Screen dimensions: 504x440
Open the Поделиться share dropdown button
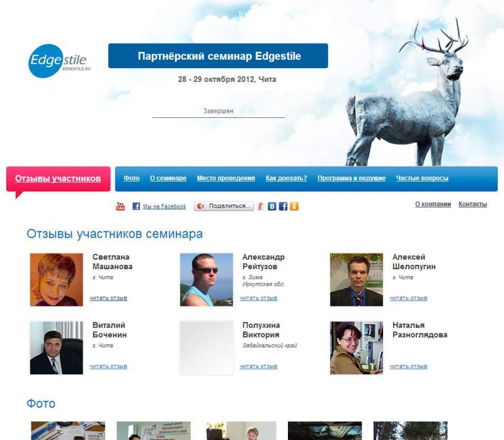[224, 206]
